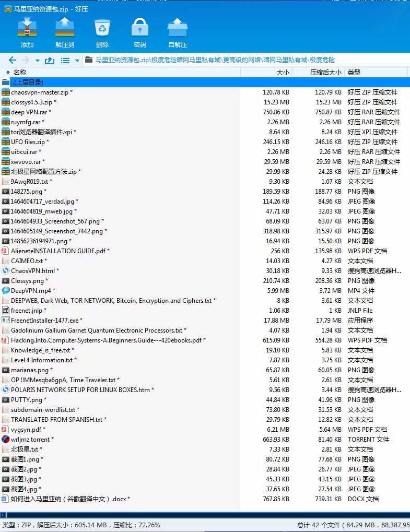The width and height of the screenshot is (410, 532).
Task: Click the ruymfg.rar archive icon
Action: [x=5, y=122]
